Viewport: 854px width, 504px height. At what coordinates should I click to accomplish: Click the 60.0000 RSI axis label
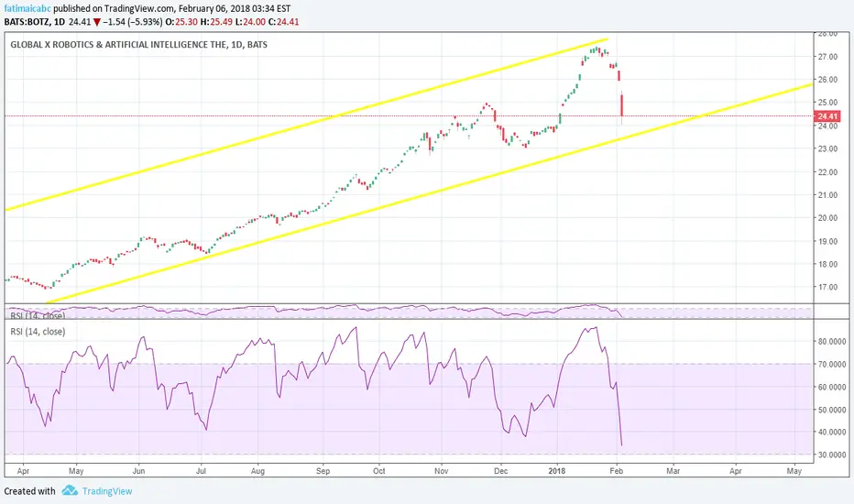pyautogui.click(x=831, y=387)
